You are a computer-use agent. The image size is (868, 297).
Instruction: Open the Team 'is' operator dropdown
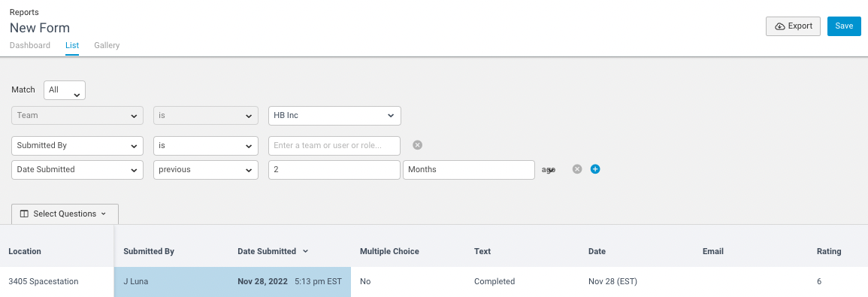[x=206, y=116]
